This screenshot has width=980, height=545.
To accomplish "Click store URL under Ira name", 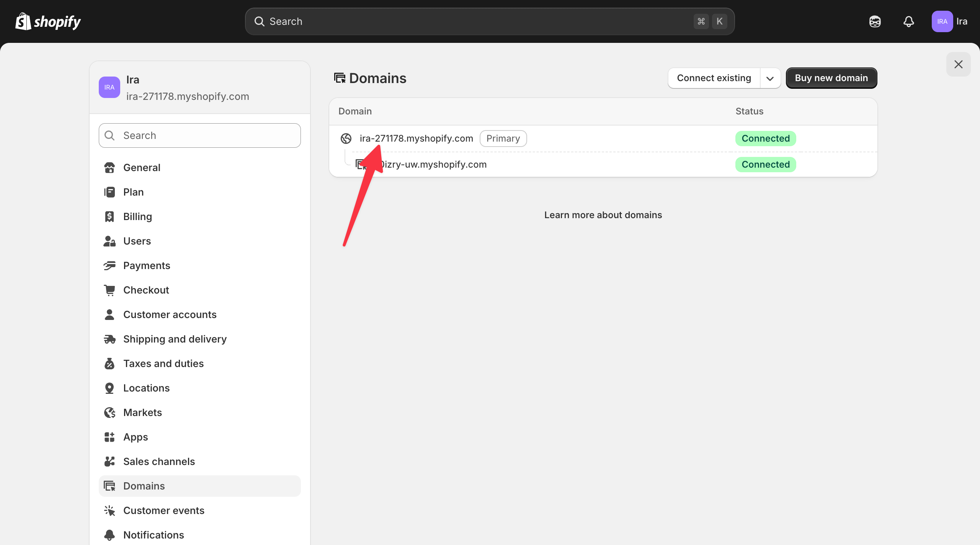I will click(188, 96).
